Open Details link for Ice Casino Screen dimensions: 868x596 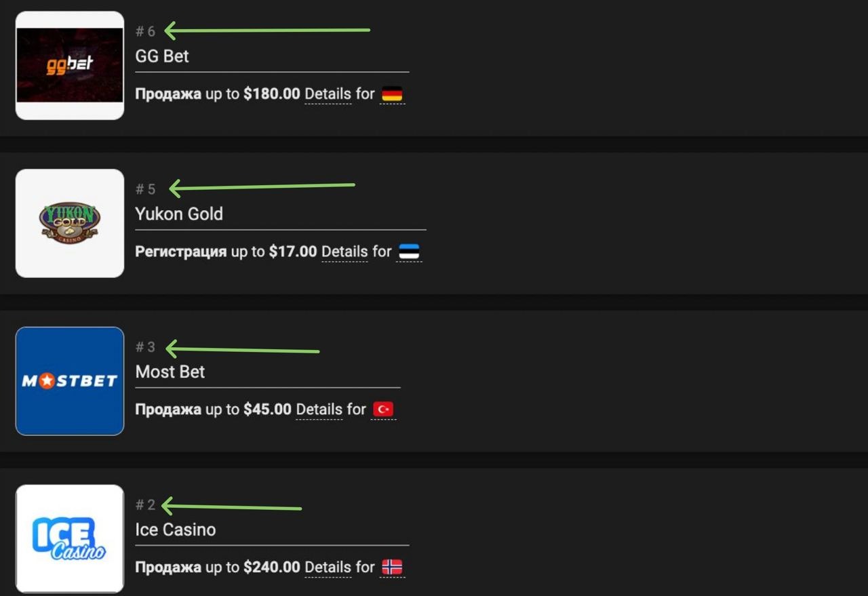pos(328,568)
